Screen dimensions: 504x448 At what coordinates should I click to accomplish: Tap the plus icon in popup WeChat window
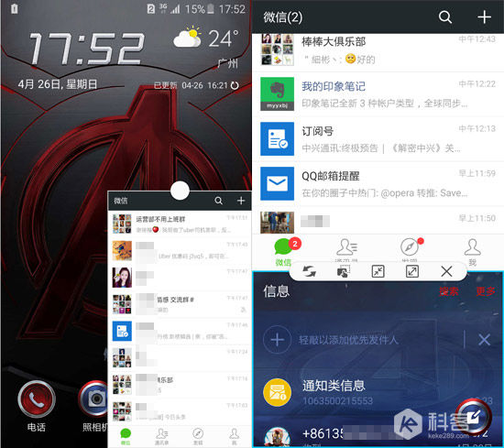(x=241, y=201)
